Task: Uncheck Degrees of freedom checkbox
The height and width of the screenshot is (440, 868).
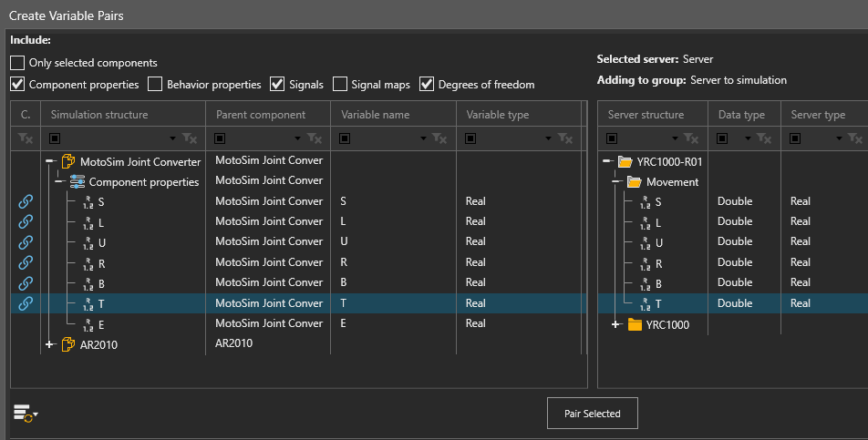Action: [427, 84]
